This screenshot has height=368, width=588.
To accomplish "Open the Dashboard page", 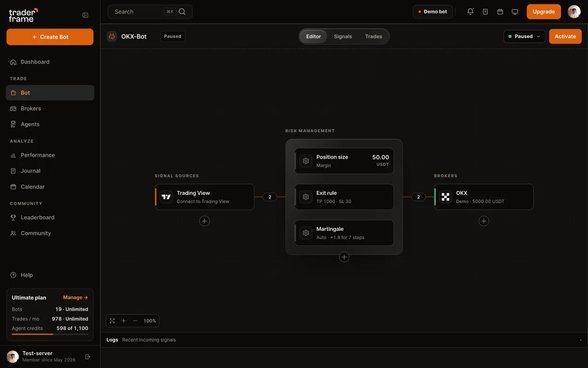I will (50, 62).
